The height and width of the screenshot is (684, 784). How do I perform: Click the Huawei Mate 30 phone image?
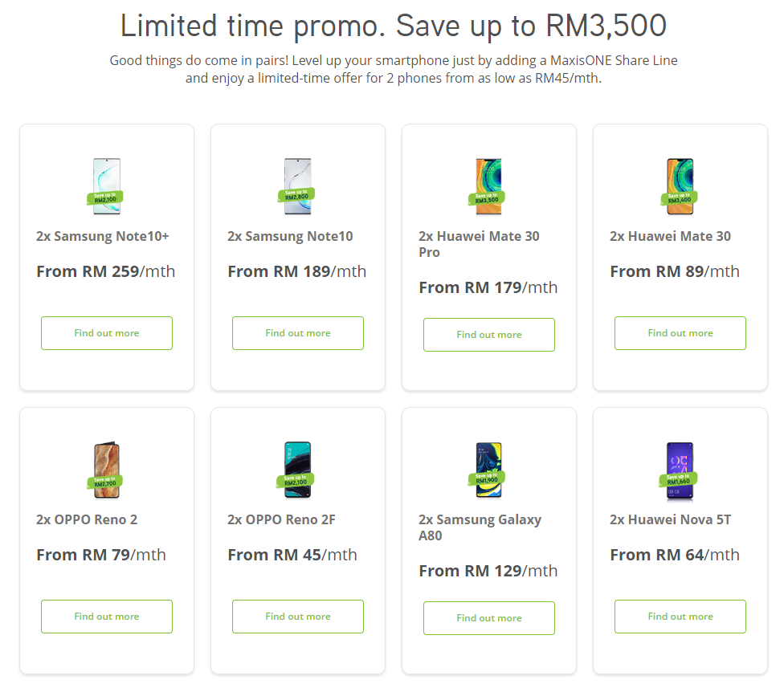coord(680,186)
